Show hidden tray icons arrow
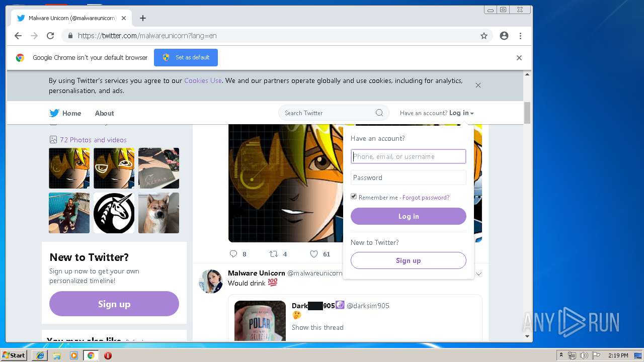The width and height of the screenshot is (644, 362). tap(561, 355)
